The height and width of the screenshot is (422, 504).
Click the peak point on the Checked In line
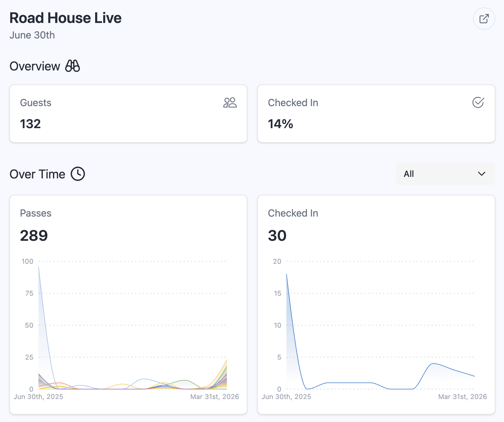coord(286,274)
